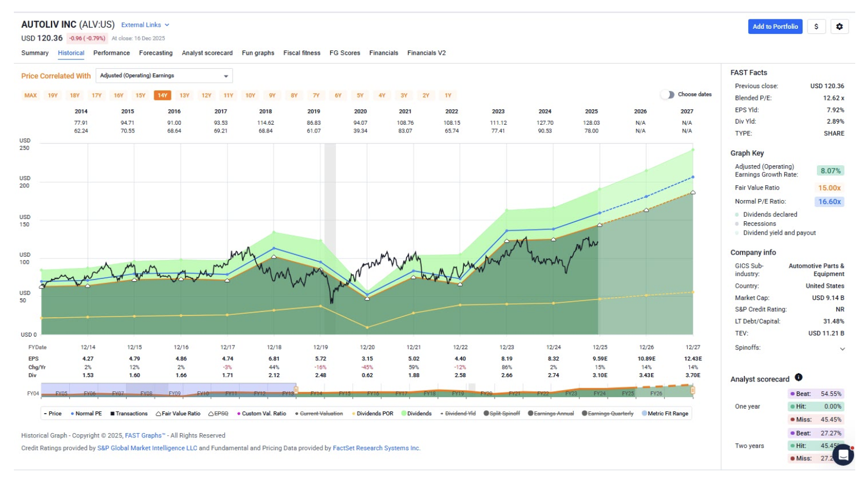
Task: Open FactSet Research Systems Inc. link
Action: 376,448
